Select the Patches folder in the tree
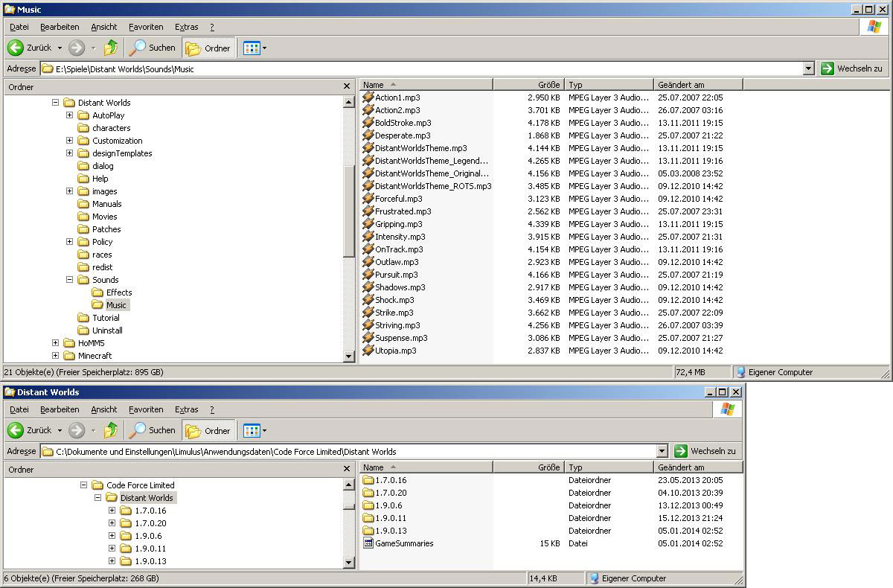Viewport: 893px width, 588px height. pos(99,229)
